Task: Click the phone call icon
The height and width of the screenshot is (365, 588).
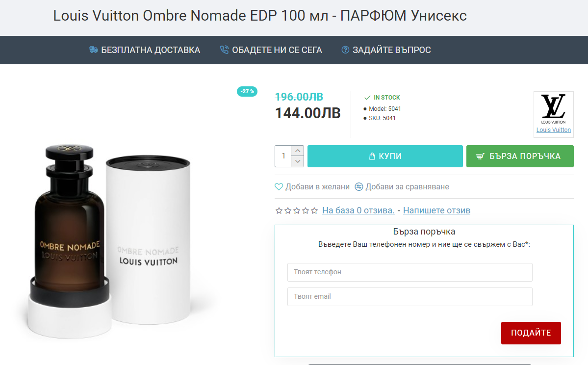Action: 224,50
